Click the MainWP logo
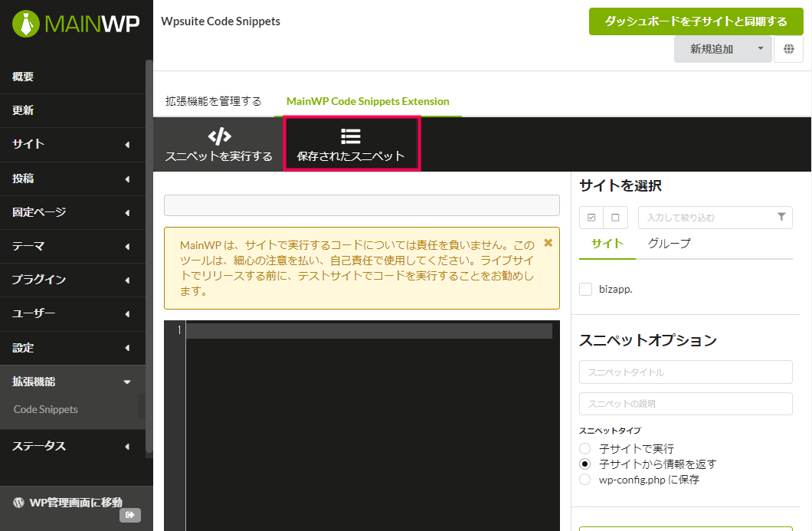812x531 pixels. pyautogui.click(x=76, y=23)
